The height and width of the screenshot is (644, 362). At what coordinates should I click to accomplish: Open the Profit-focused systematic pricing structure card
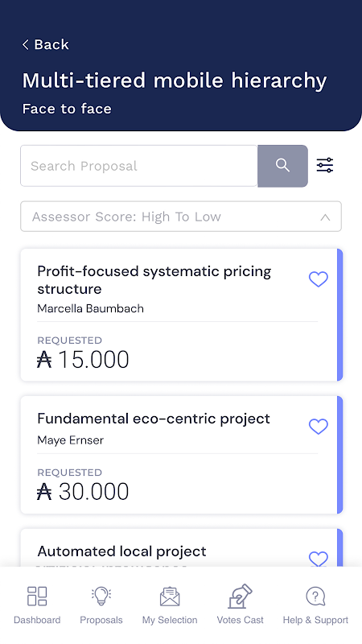(182, 315)
